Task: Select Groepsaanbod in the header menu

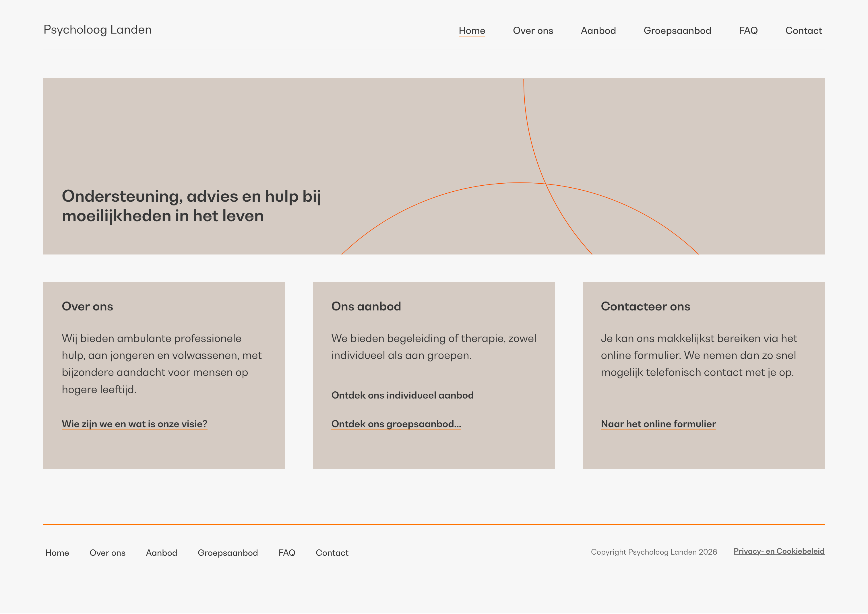Action: tap(677, 31)
